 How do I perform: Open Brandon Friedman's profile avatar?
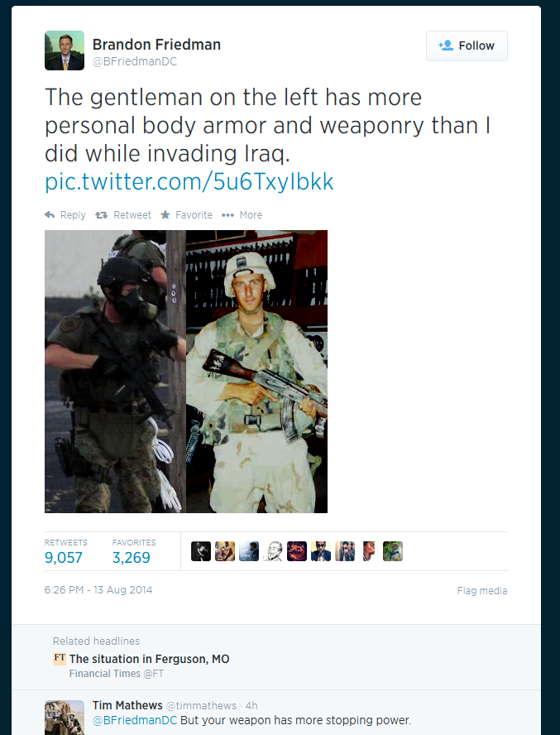65,50
